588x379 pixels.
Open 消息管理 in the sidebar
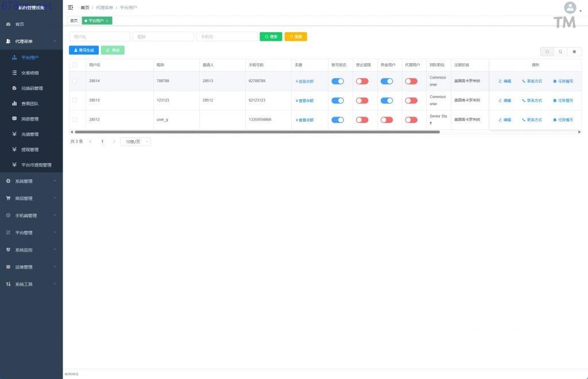point(30,119)
